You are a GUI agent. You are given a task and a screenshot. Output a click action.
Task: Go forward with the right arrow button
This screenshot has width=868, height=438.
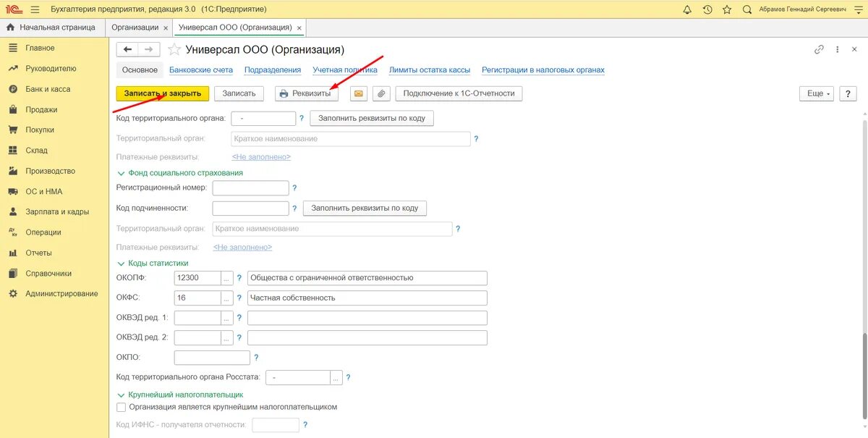pyautogui.click(x=149, y=49)
